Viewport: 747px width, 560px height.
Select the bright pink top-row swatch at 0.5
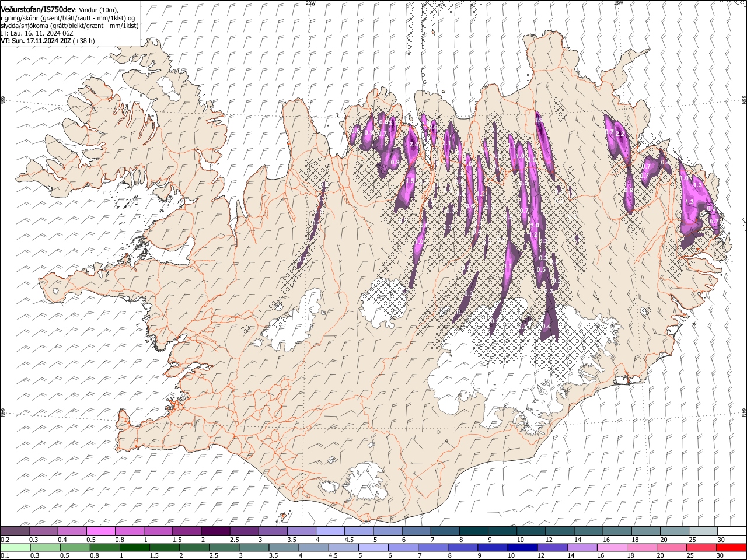(x=100, y=531)
